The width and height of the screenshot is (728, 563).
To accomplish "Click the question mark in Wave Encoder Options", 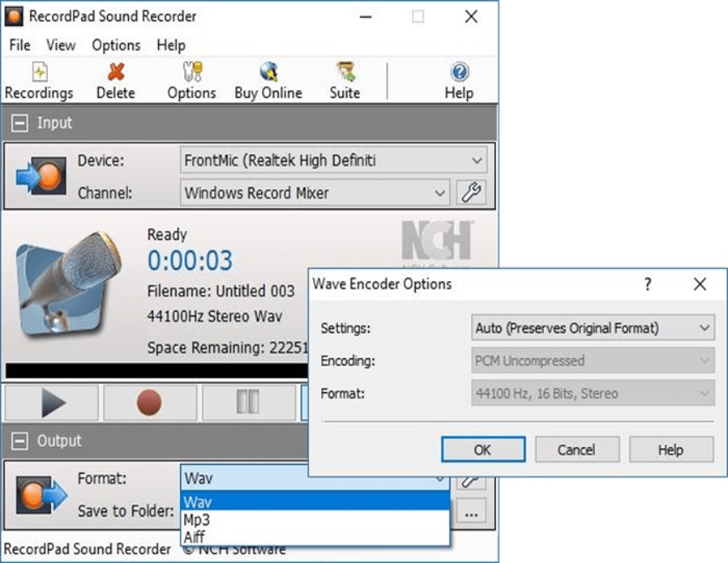I will [647, 284].
